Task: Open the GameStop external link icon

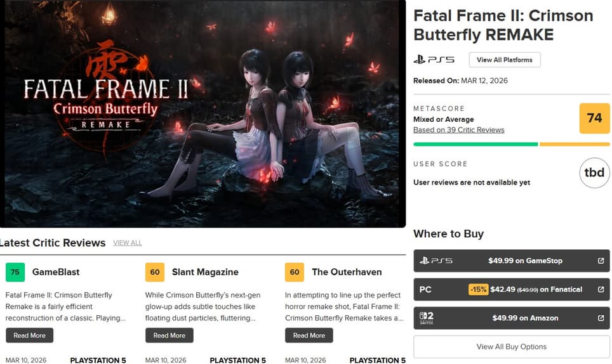Action: [601, 261]
